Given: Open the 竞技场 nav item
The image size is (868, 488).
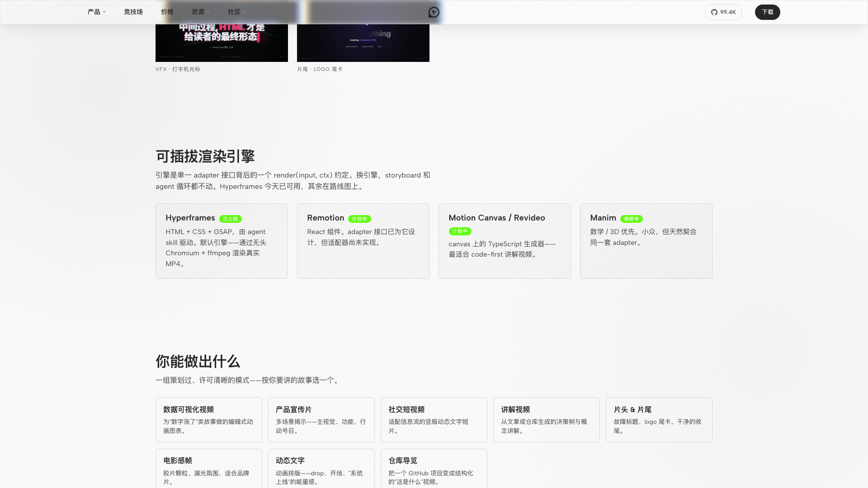Looking at the screenshot, I should pyautogui.click(x=133, y=12).
